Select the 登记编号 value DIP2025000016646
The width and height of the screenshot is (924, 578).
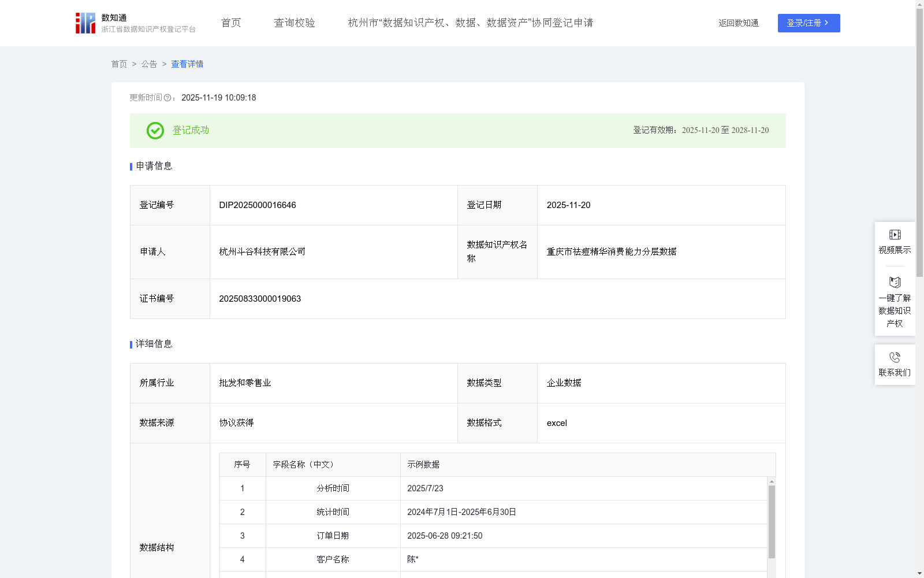click(257, 205)
